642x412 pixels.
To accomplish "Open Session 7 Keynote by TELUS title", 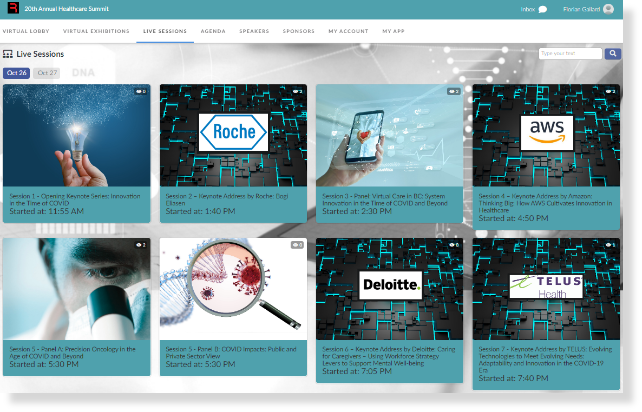I will point(545,360).
